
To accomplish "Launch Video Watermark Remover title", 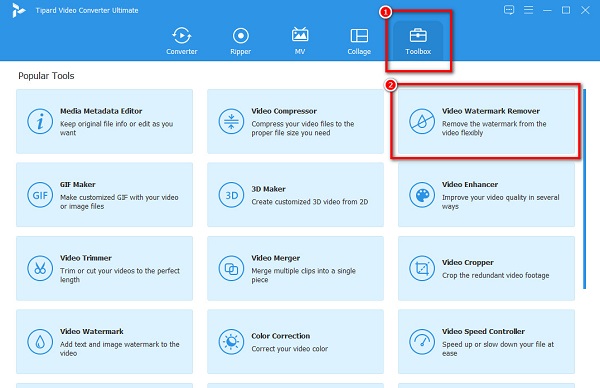I will point(491,111).
